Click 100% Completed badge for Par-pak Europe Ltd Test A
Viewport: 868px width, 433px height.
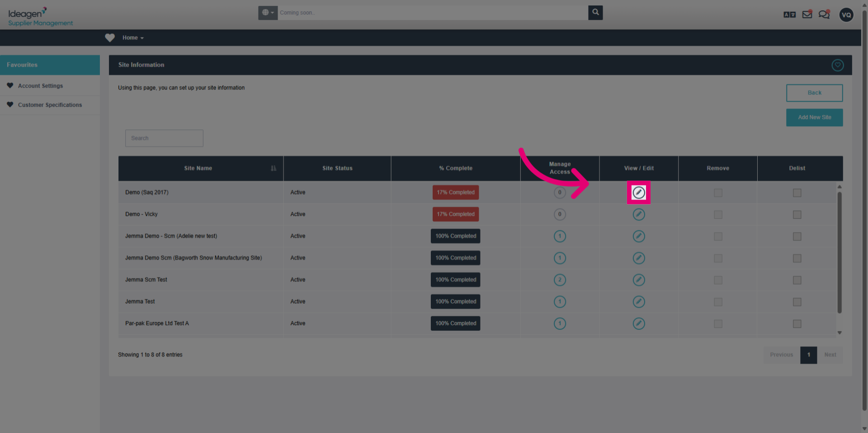click(x=456, y=324)
